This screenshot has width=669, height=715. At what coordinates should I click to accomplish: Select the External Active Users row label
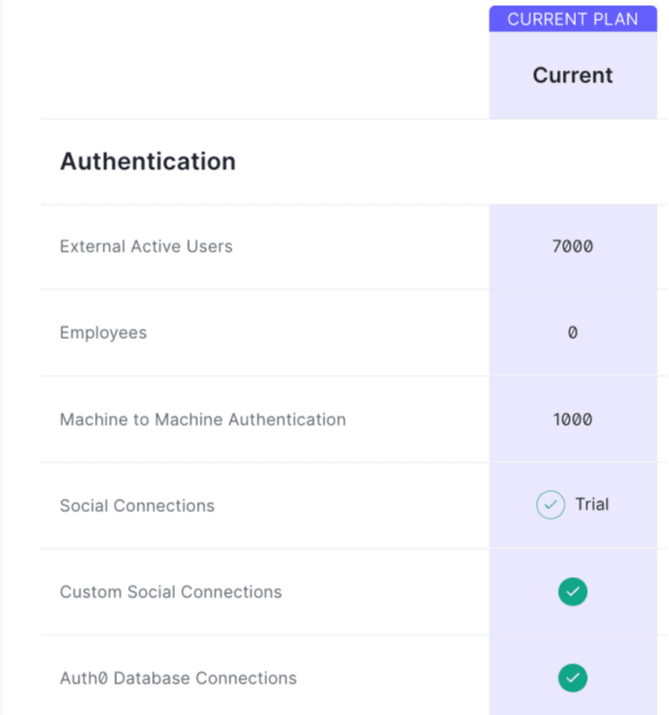pyautogui.click(x=146, y=246)
